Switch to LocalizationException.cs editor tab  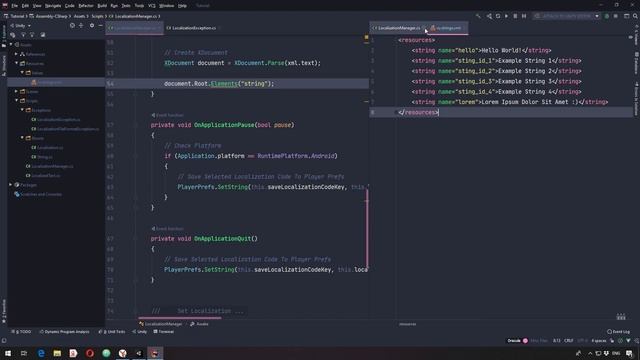pos(193,28)
